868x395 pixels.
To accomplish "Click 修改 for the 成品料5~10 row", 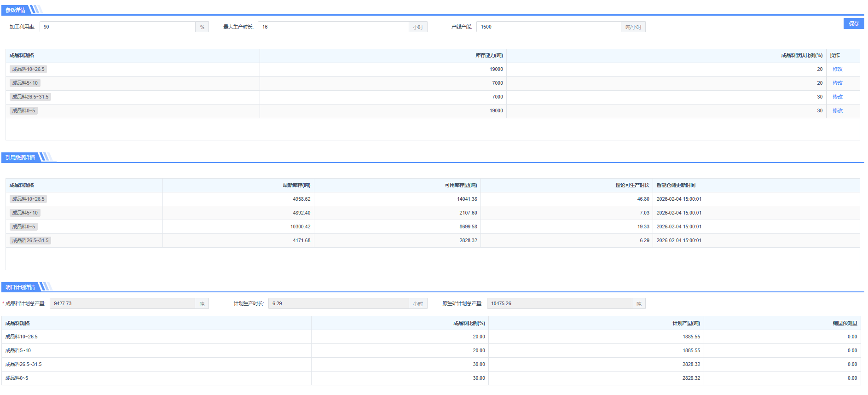I will pyautogui.click(x=838, y=83).
